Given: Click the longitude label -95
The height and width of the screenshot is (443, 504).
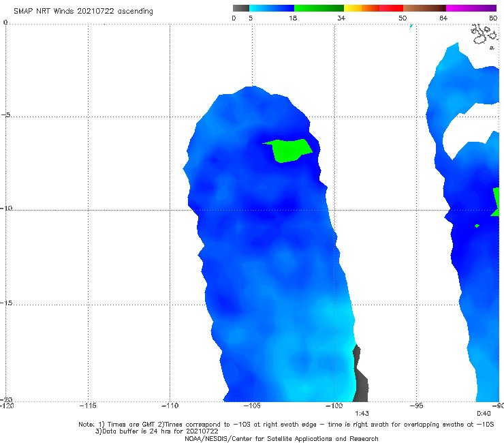Looking at the screenshot, I should pyautogui.click(x=416, y=406).
